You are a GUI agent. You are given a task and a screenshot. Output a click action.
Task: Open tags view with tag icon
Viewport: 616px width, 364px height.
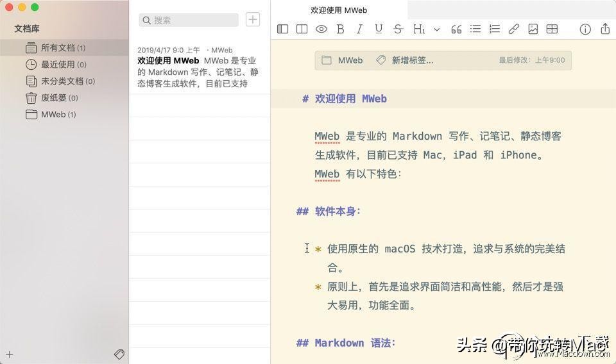point(119,354)
